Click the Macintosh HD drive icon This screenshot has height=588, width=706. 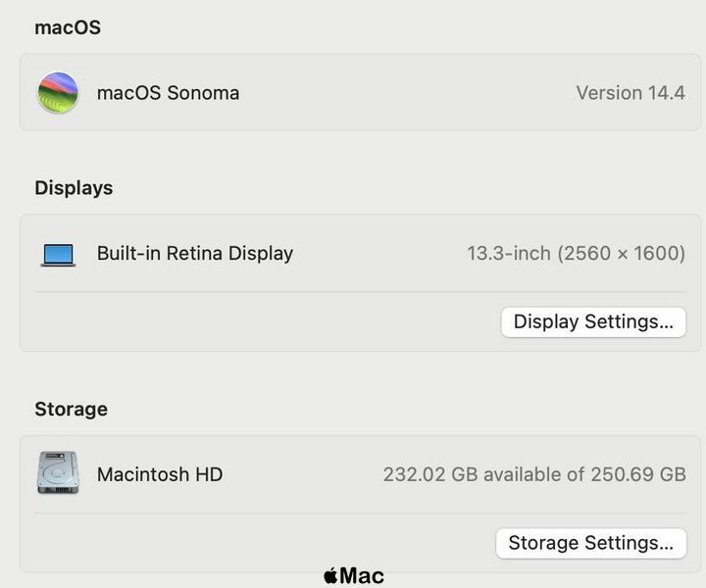click(x=58, y=472)
